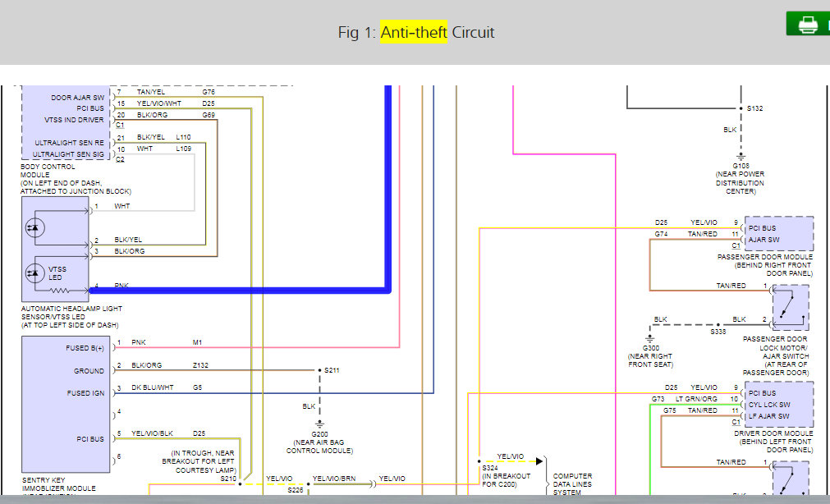
Task: Click the 'Z132' circuit code
Action: coord(200,365)
